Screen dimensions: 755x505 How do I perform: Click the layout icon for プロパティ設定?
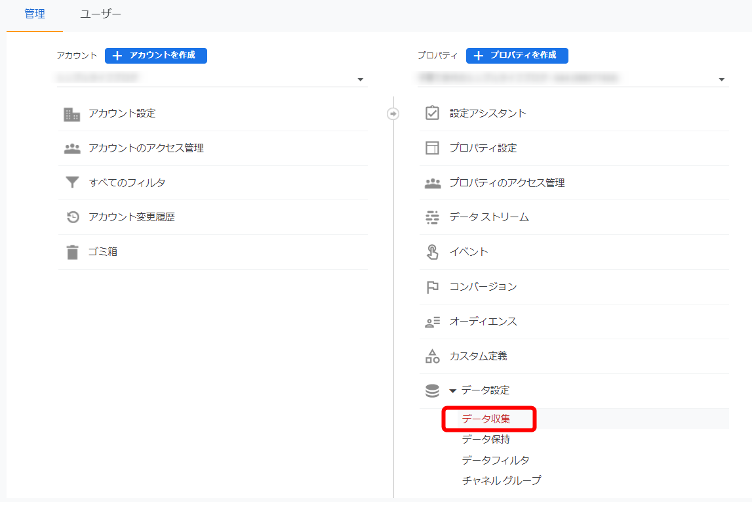tap(432, 148)
